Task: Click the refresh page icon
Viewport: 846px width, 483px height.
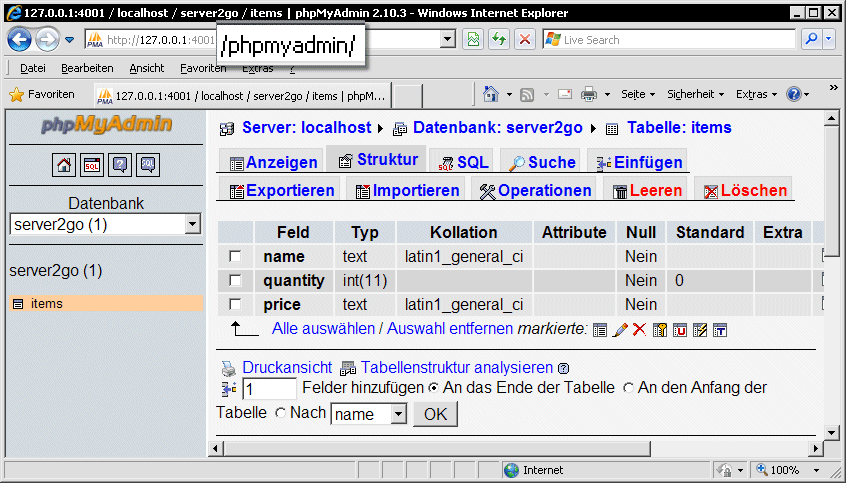Action: coord(500,39)
